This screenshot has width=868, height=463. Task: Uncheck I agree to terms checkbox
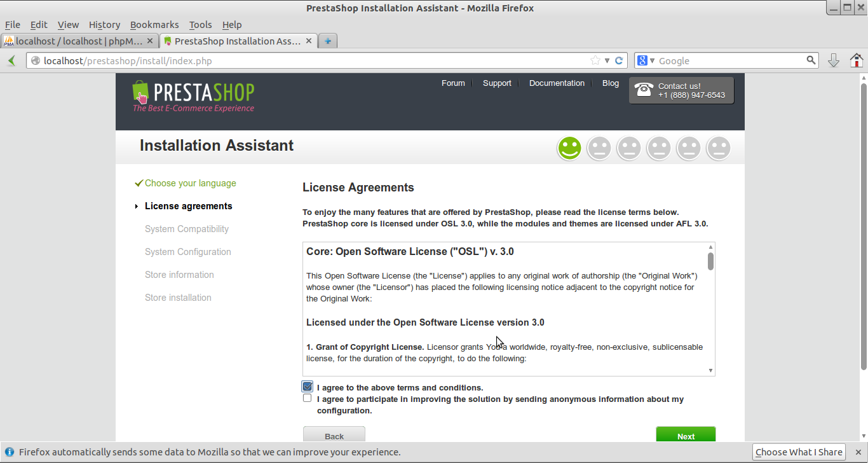click(x=308, y=387)
